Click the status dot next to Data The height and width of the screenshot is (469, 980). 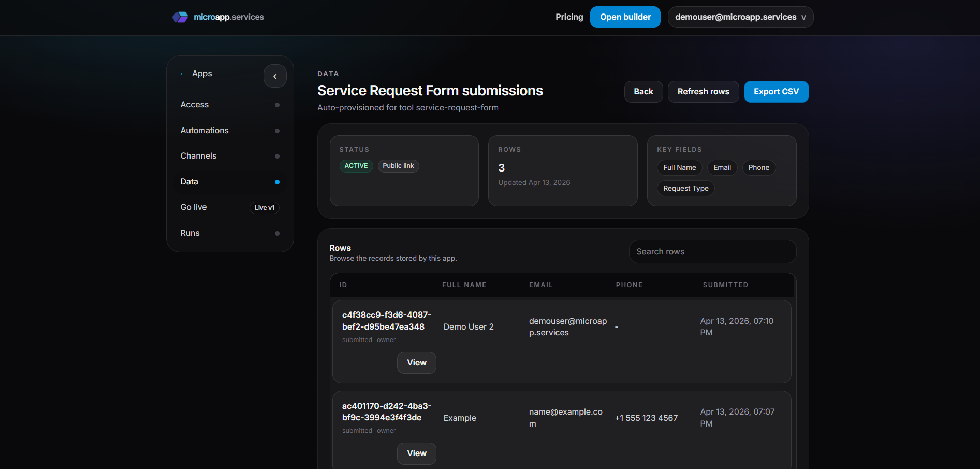(277, 182)
